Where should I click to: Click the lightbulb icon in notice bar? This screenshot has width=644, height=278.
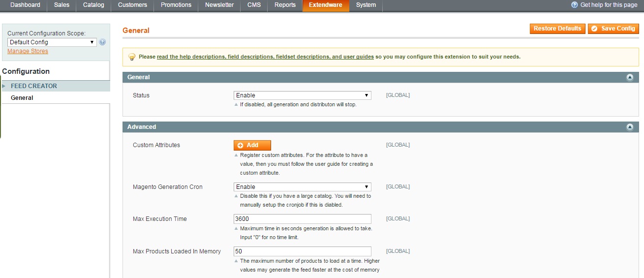[x=131, y=57]
